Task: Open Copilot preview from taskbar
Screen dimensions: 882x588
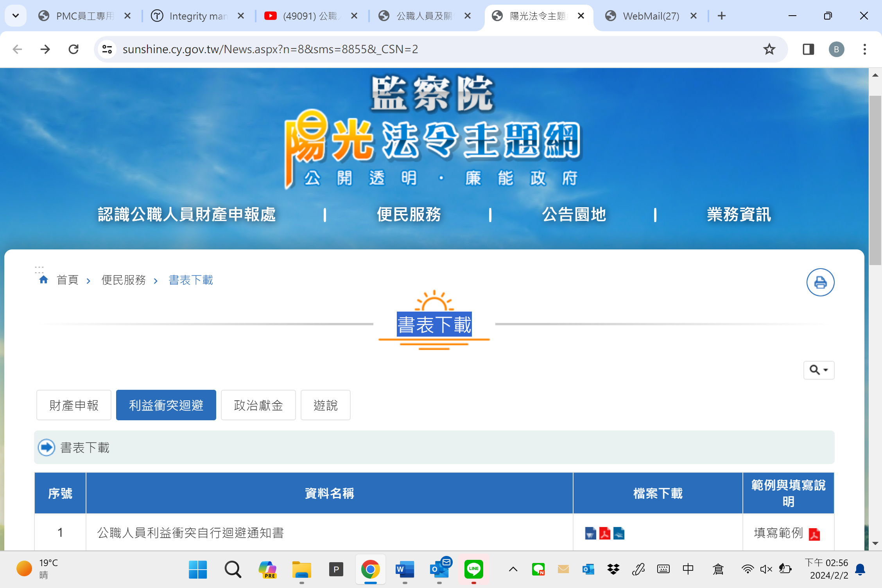Action: click(267, 570)
